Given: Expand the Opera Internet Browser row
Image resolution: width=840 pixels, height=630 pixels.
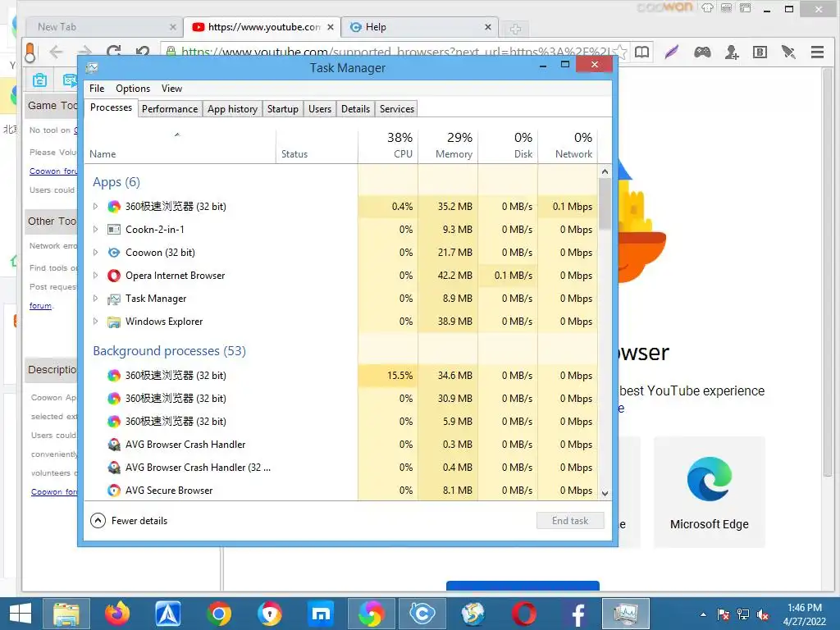Looking at the screenshot, I should click(x=95, y=276).
